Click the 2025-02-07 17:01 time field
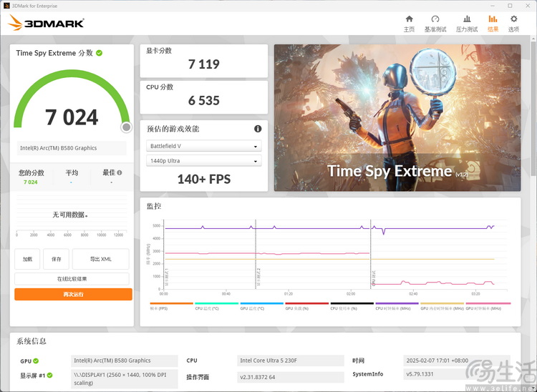The height and width of the screenshot is (392, 537). (x=457, y=361)
